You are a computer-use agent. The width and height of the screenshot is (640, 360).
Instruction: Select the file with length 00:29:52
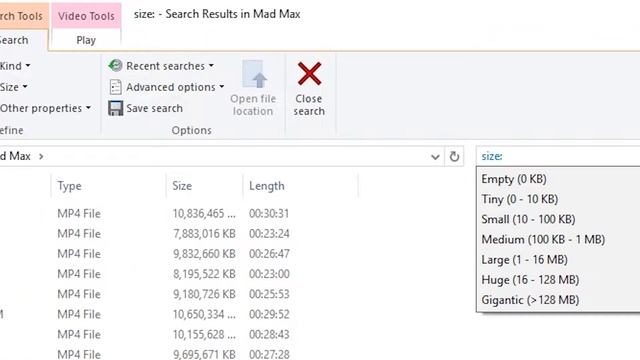coord(179,314)
